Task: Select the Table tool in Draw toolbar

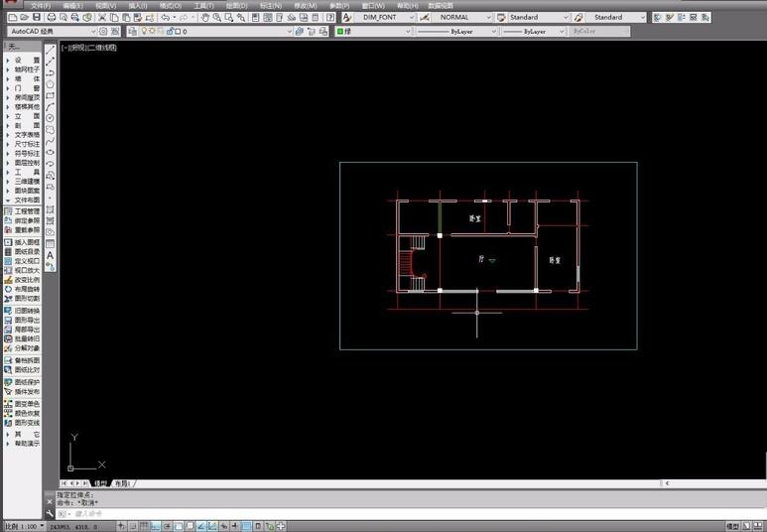Action: (50, 244)
